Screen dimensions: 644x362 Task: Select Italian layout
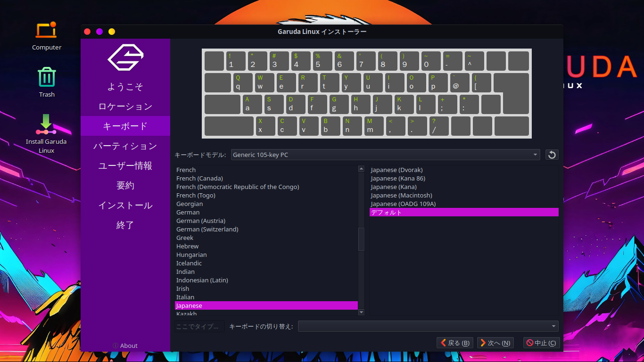pyautogui.click(x=266, y=297)
